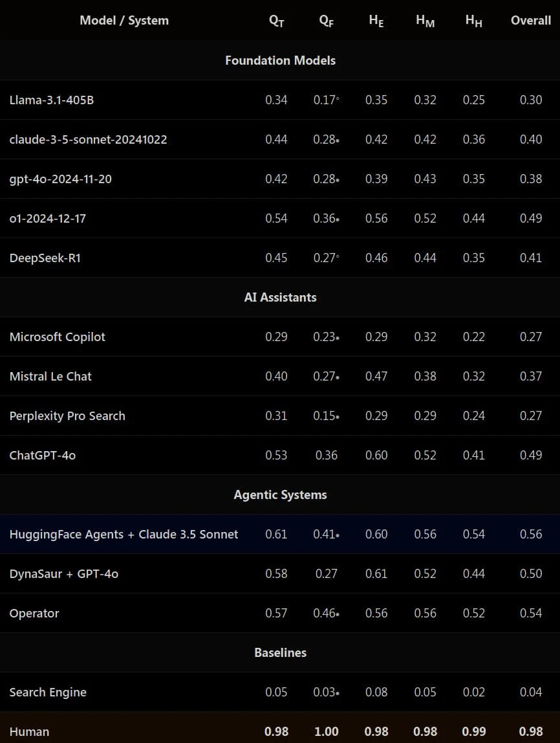Click the o1-2024-12-17 model name

(48, 219)
